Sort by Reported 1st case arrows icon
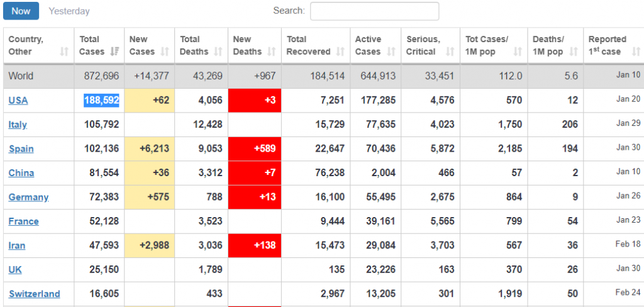This screenshot has height=307, width=644. [632, 52]
